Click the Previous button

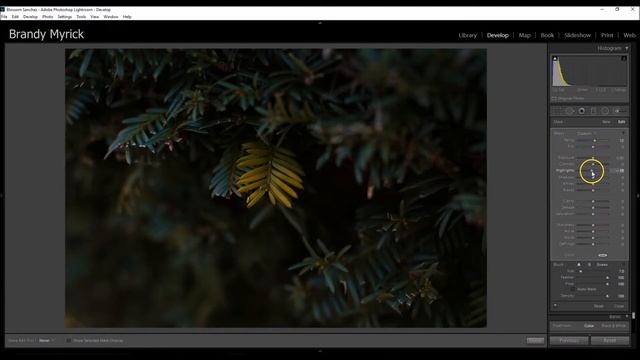pos(569,340)
